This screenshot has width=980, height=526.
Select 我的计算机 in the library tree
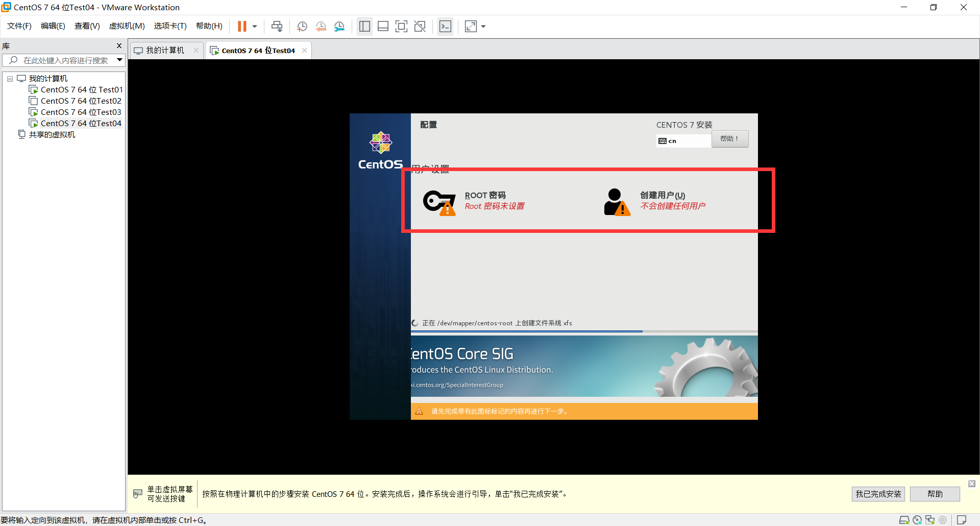pyautogui.click(x=48, y=79)
